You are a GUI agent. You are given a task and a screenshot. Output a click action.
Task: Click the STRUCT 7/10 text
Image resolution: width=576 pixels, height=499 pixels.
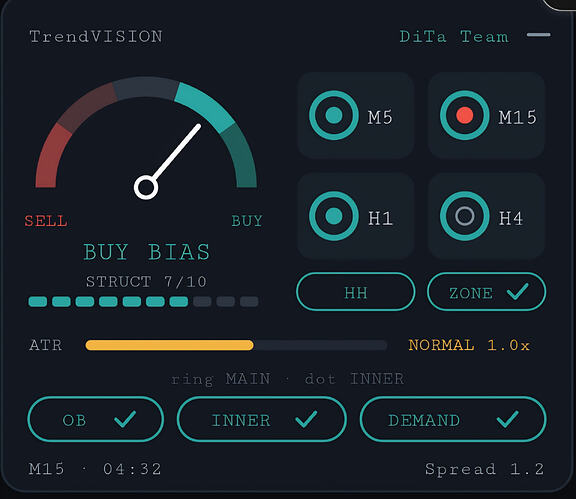point(146,282)
